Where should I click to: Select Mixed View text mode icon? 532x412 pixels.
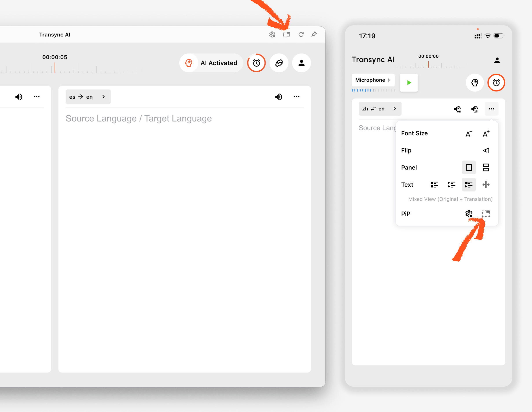tap(469, 185)
